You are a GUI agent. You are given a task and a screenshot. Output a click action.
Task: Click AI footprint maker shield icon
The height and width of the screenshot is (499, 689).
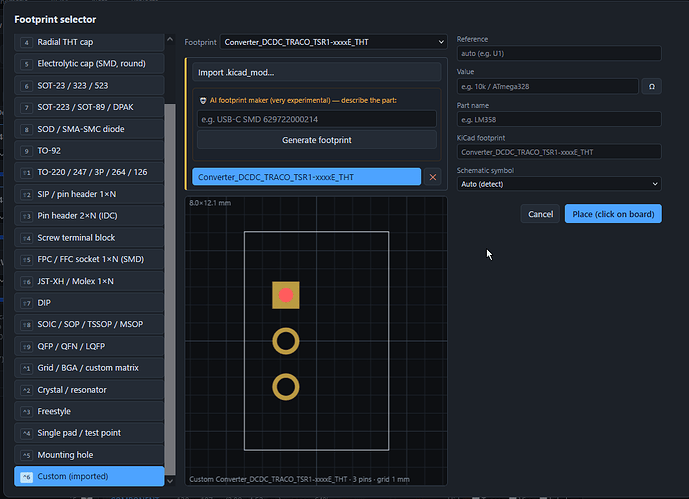pyautogui.click(x=203, y=101)
